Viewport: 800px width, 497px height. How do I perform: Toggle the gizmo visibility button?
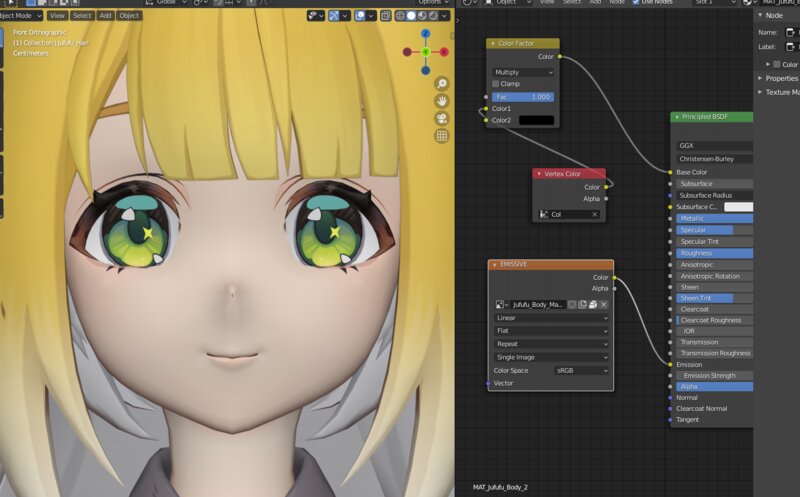(x=334, y=16)
